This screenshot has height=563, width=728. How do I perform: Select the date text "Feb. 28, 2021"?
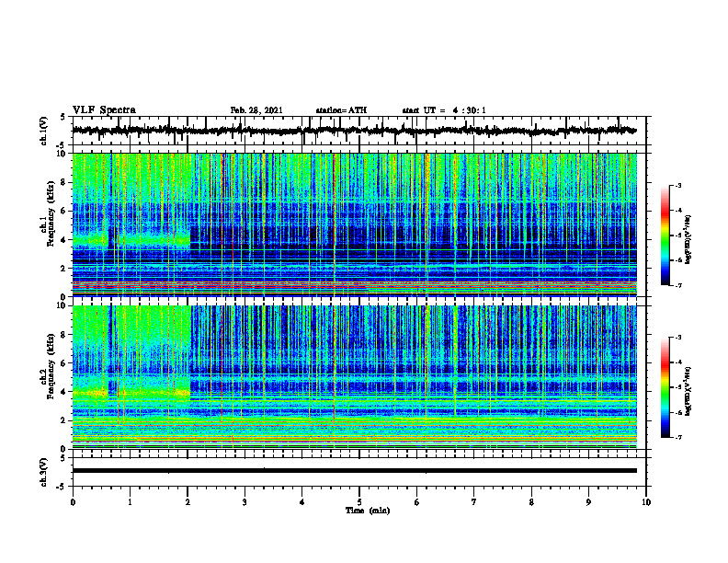(x=256, y=110)
